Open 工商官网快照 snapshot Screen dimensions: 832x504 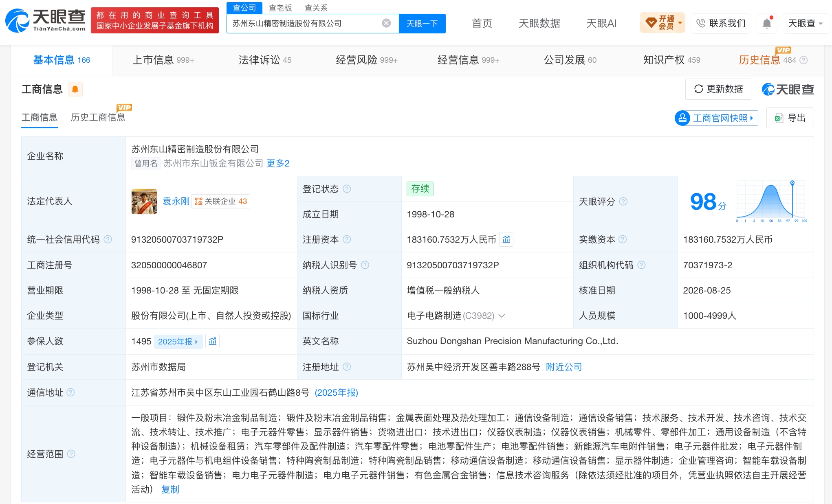tap(716, 118)
